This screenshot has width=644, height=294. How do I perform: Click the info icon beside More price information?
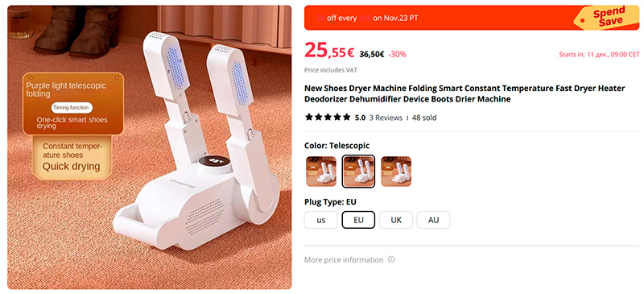pos(391,260)
